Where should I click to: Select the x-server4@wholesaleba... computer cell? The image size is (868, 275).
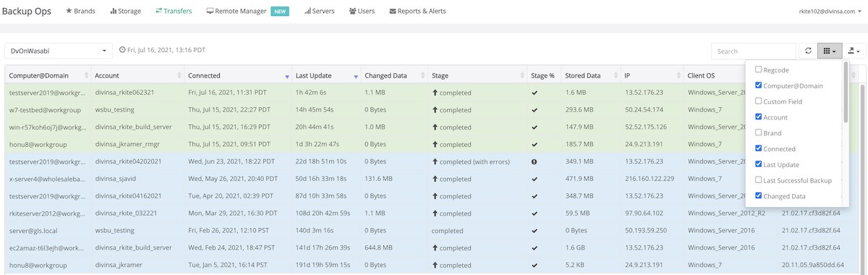[x=47, y=179]
